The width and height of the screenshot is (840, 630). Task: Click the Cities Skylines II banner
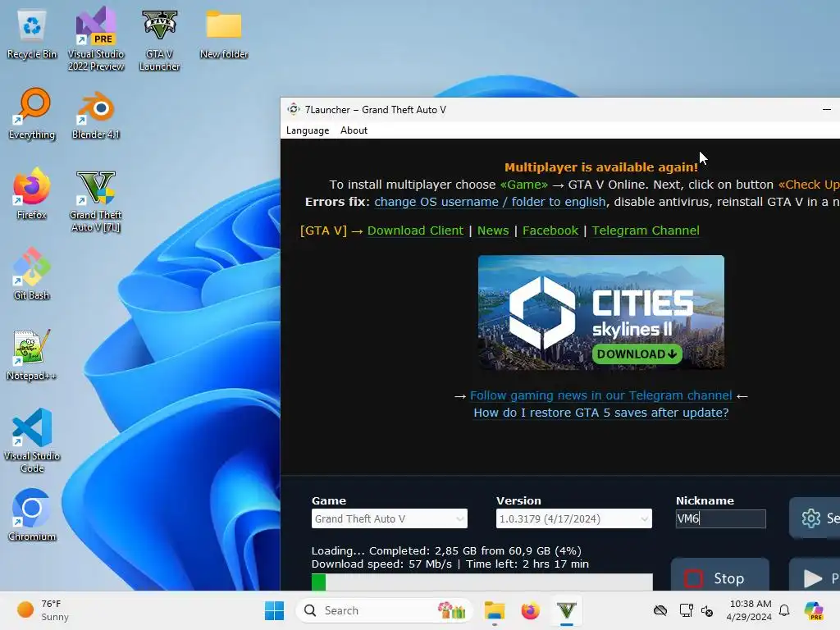point(601,313)
